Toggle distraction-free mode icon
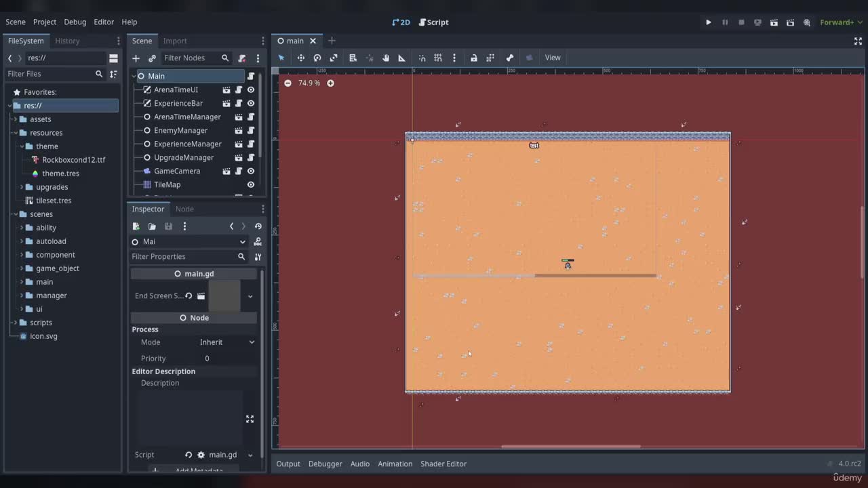Image resolution: width=868 pixels, height=488 pixels. click(858, 41)
